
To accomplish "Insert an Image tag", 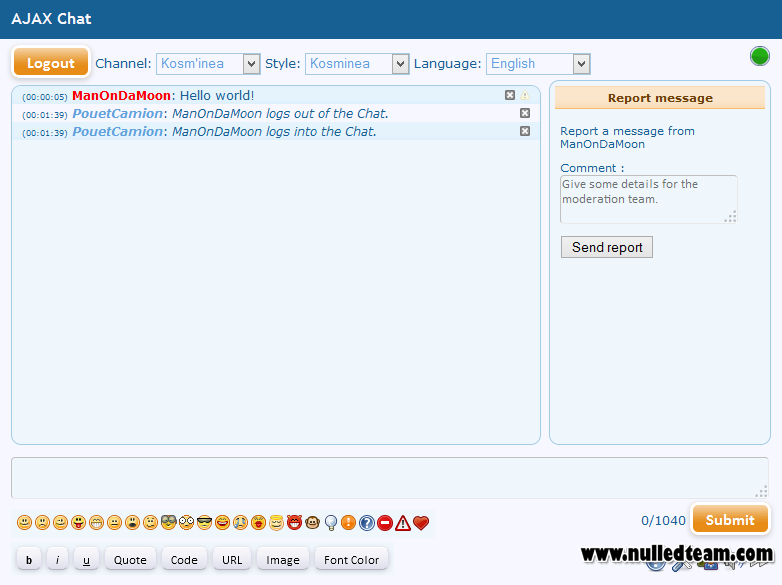I will point(283,560).
